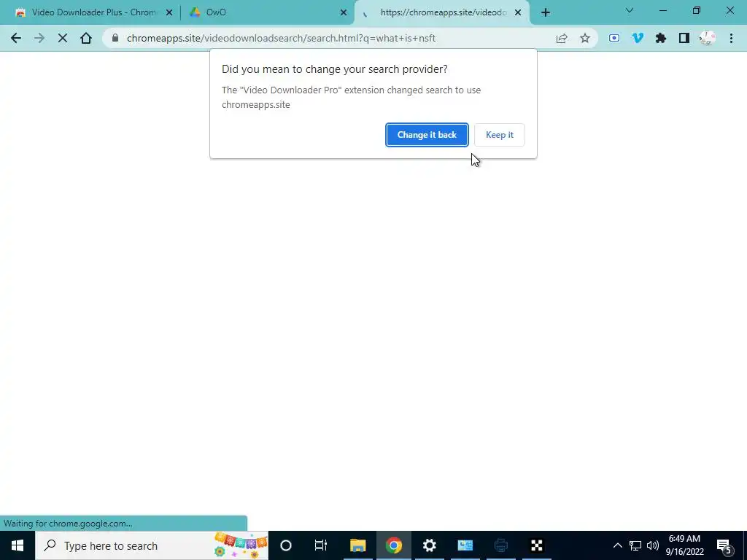
Task: Open the black-and-white checkered taskbar app
Action: tap(536, 545)
